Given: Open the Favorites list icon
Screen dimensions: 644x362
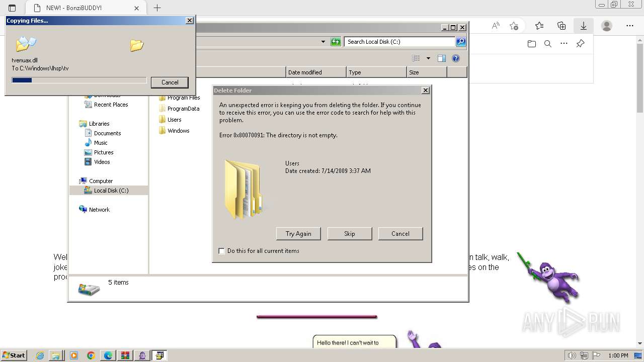Looking at the screenshot, I should (x=539, y=26).
